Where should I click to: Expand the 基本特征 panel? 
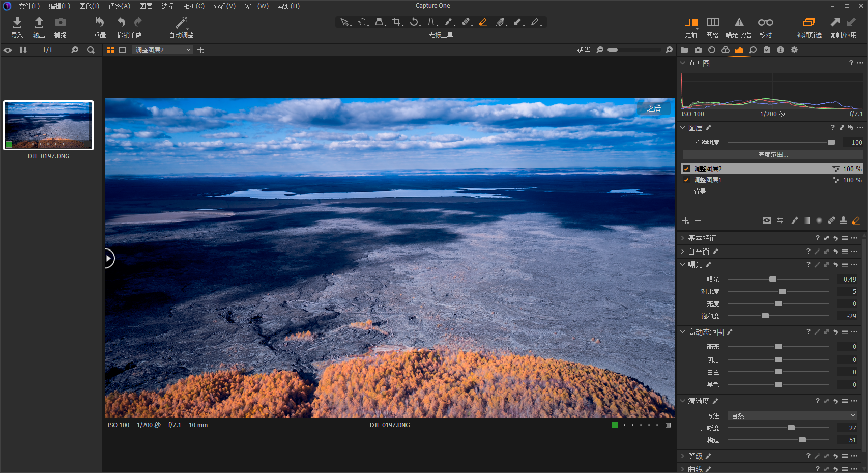tap(683, 238)
